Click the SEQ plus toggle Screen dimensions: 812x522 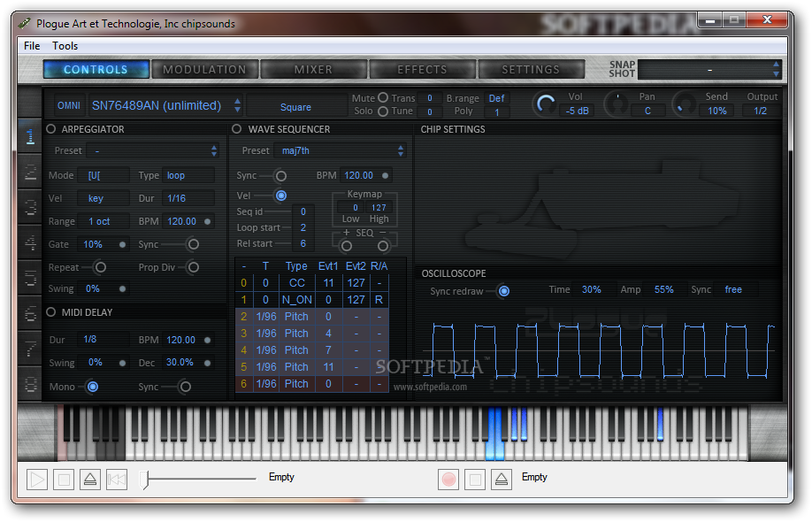tap(347, 246)
